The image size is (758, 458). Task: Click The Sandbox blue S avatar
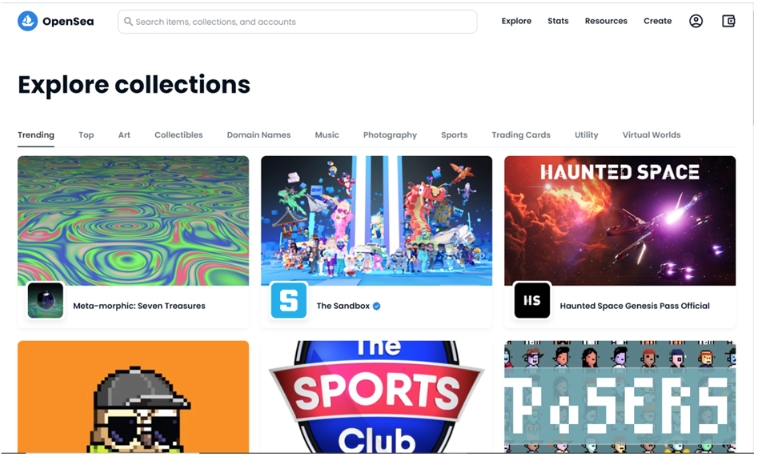pyautogui.click(x=289, y=300)
